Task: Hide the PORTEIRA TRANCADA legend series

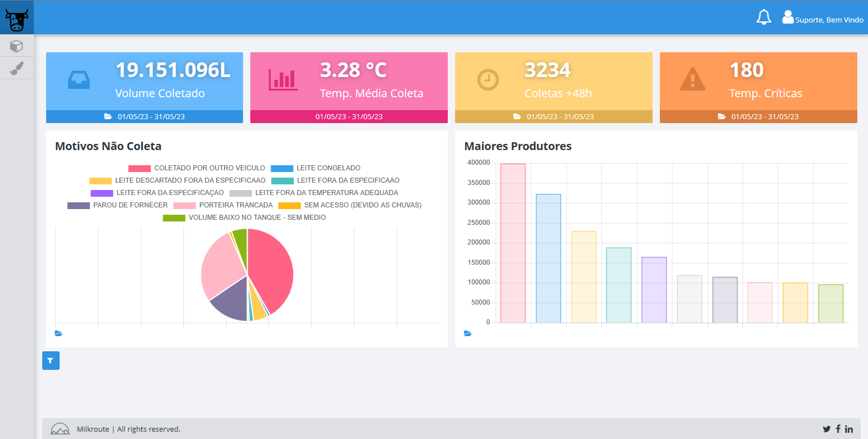Action: coord(235,205)
